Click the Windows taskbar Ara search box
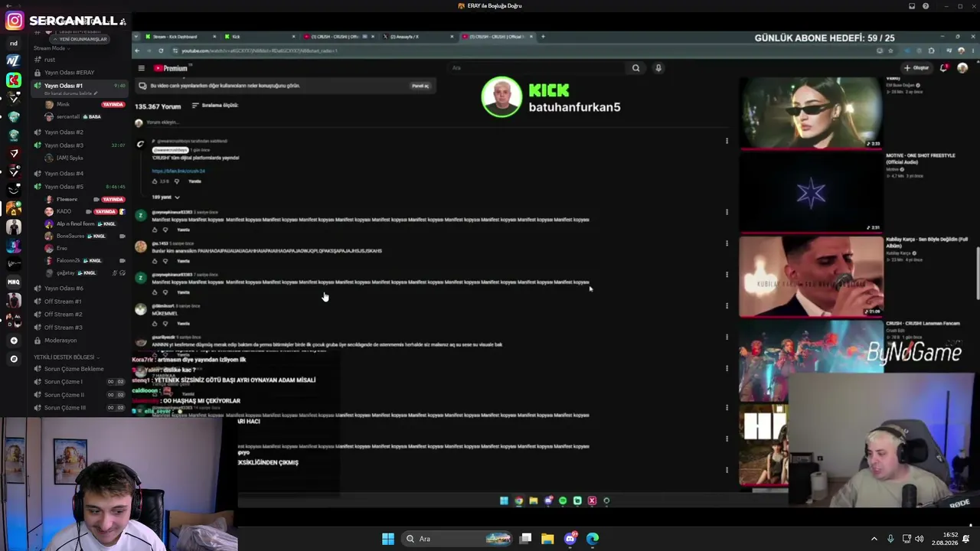Screen dimensions: 980x551 (456, 539)
